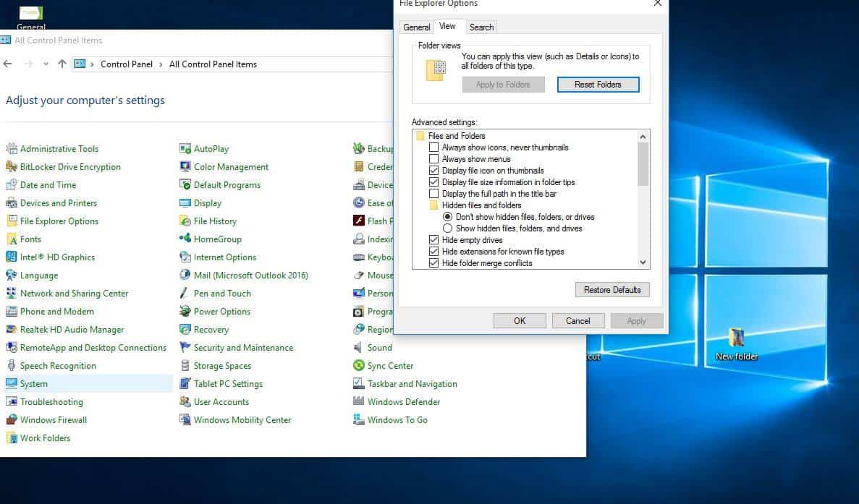Toggle Hide folder merge conflicts checkbox
Screen dimensions: 859x504
pos(434,262)
